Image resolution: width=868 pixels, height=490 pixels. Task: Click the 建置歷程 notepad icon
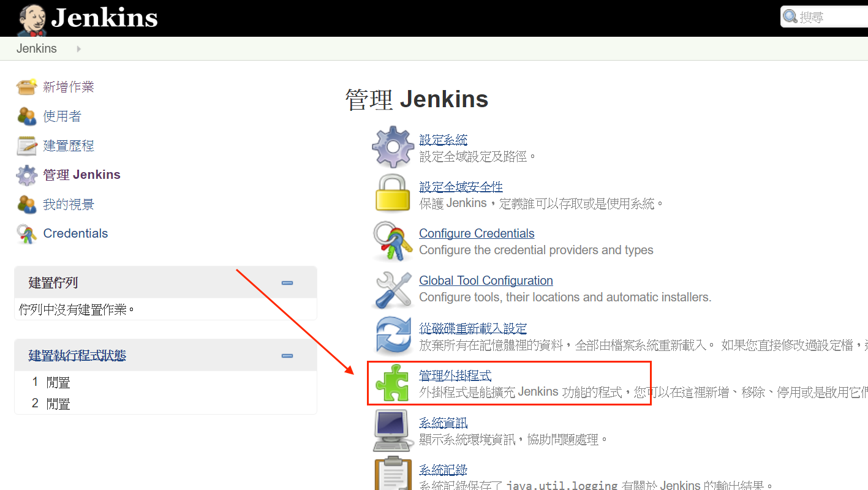(x=27, y=146)
